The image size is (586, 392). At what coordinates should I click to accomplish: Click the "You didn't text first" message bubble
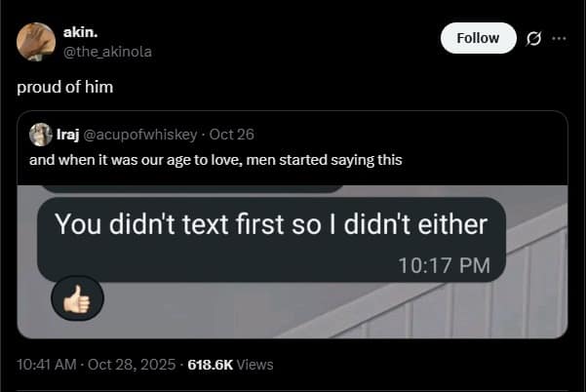click(270, 225)
